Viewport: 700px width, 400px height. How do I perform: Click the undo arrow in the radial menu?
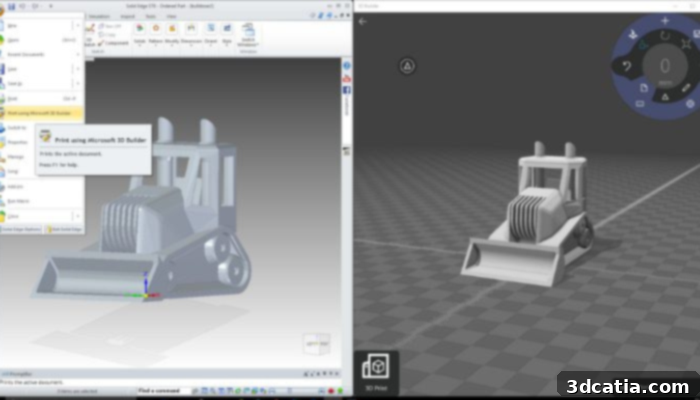pos(626,67)
